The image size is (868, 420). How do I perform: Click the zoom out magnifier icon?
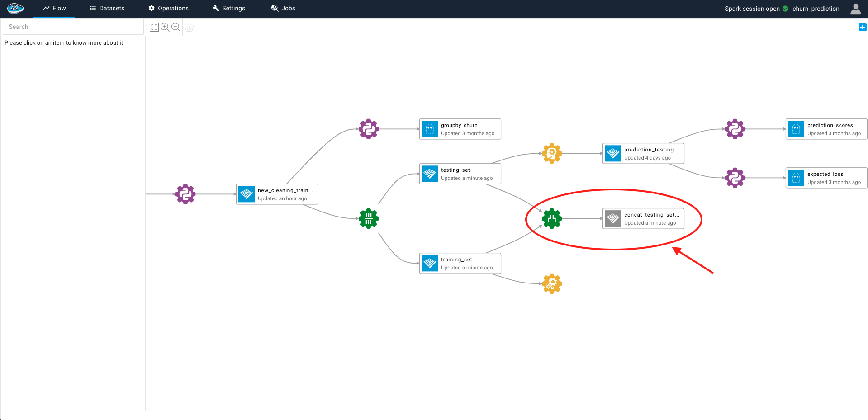(176, 27)
